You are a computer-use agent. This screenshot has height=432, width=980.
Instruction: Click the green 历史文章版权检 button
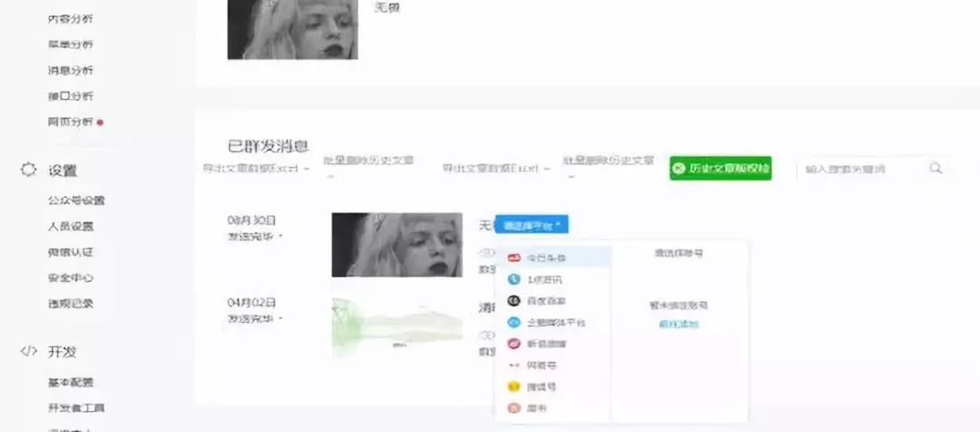[720, 168]
